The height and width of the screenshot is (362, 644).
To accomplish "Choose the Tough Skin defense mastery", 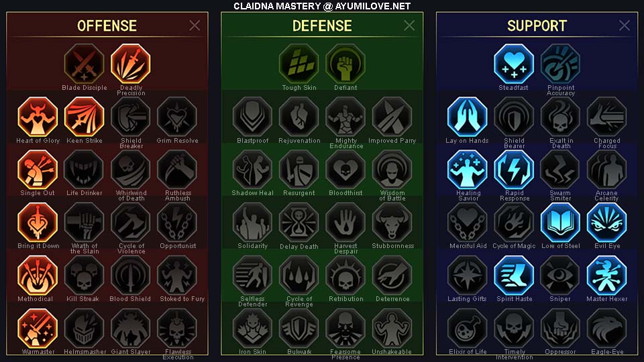I will pyautogui.click(x=299, y=64).
